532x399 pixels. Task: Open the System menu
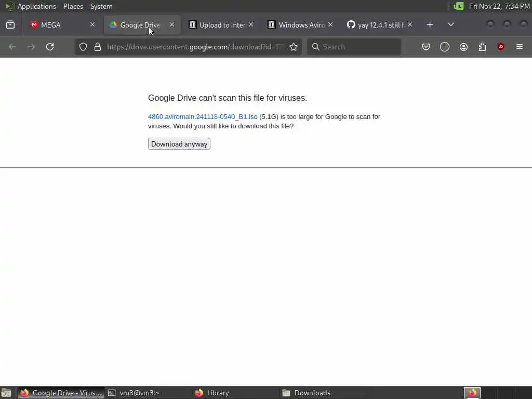point(101,6)
